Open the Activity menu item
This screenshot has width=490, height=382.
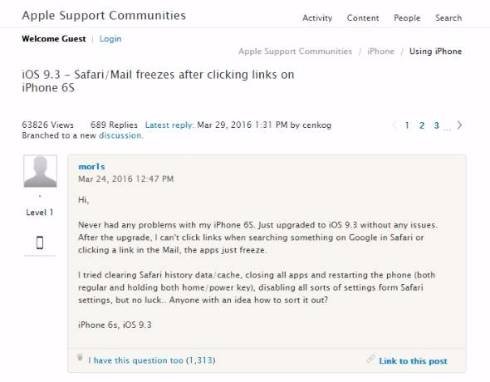(x=317, y=18)
